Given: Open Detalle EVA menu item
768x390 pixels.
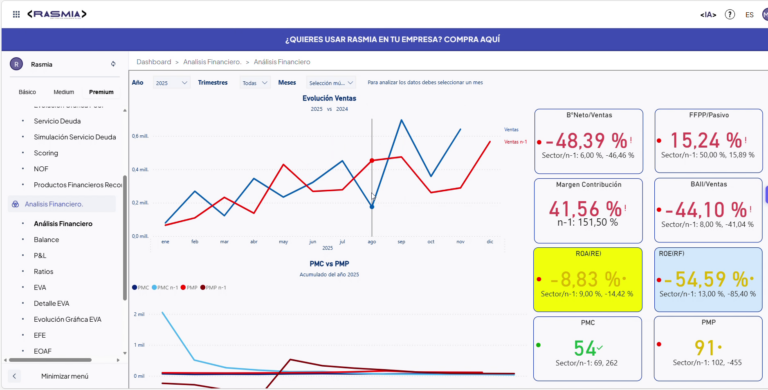Looking at the screenshot, I should coord(51,303).
